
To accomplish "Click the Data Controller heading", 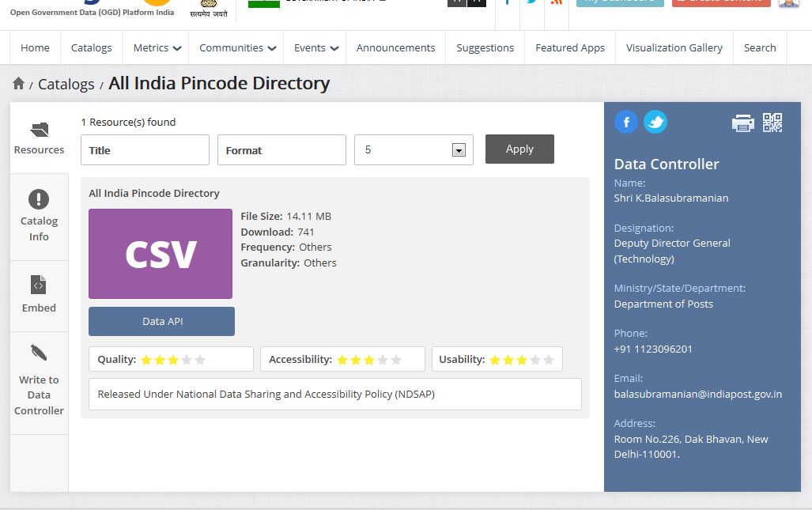I will tap(667, 164).
